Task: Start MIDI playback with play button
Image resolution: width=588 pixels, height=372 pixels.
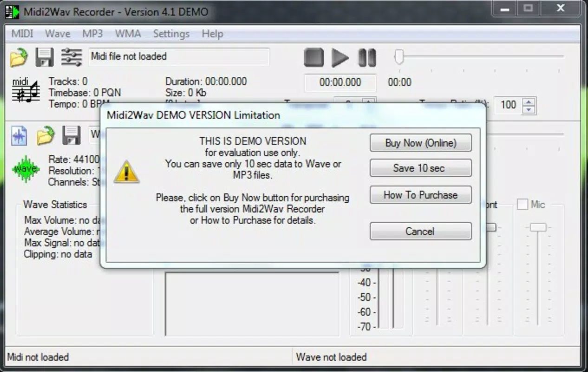Action: click(340, 58)
